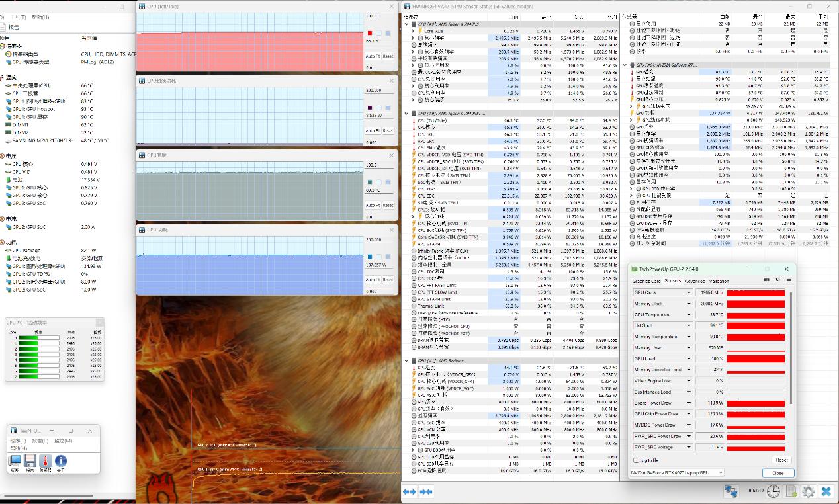This screenshot has width=839, height=504.
Task: Click the red color swatch on CPU graph
Action: (370, 33)
